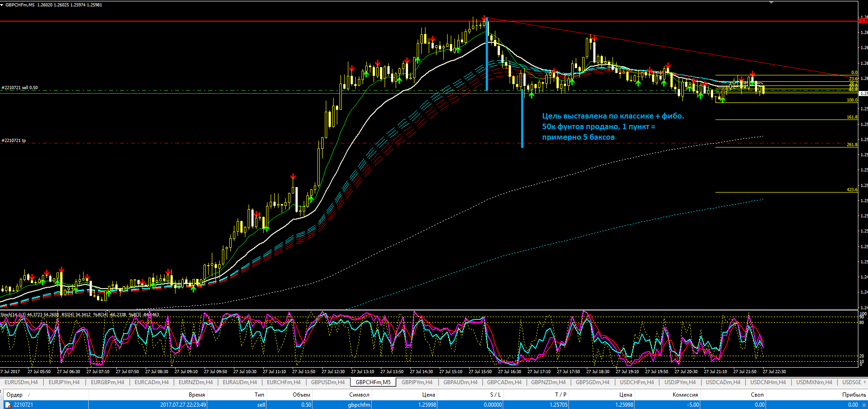868x409 pixels.
Task: Open the EURJPYm,H4 chart tab
Action: tap(64, 382)
